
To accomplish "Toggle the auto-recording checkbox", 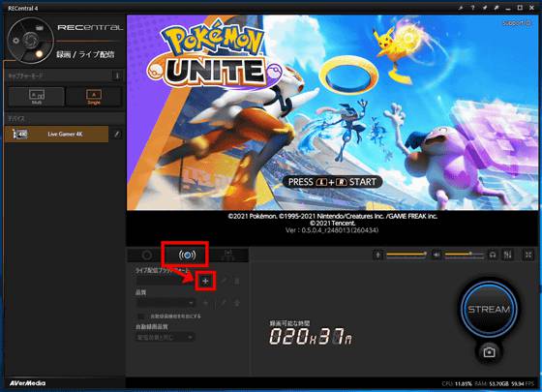I will (141, 317).
